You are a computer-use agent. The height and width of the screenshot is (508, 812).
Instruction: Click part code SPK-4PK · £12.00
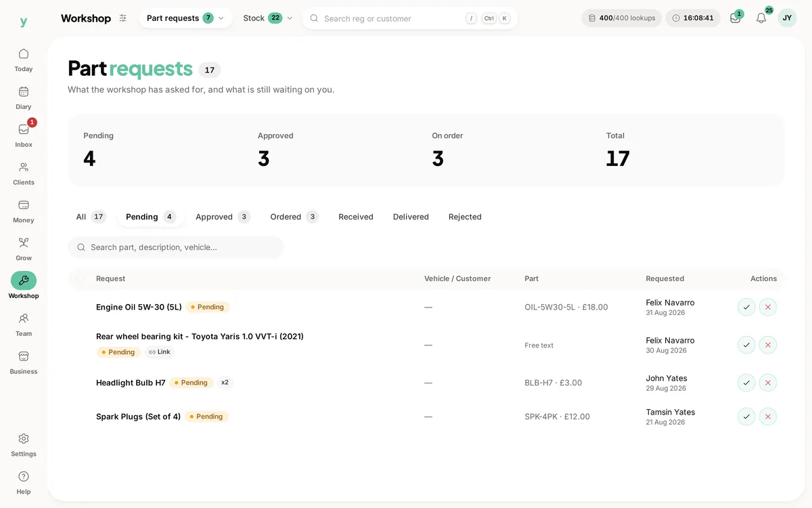pos(558,417)
